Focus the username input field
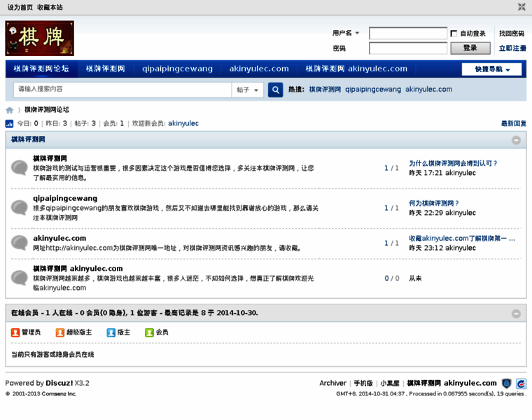This screenshot has width=532, height=420. [408, 33]
